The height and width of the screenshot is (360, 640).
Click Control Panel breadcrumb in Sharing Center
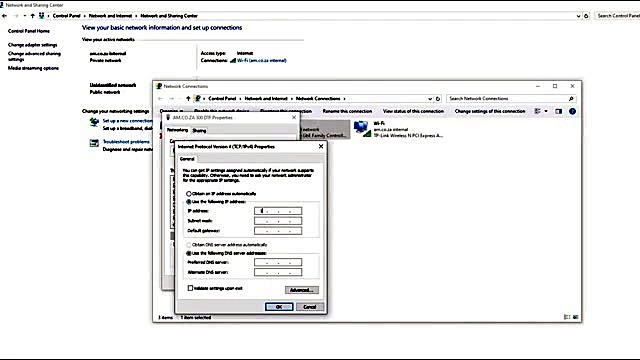(67, 16)
